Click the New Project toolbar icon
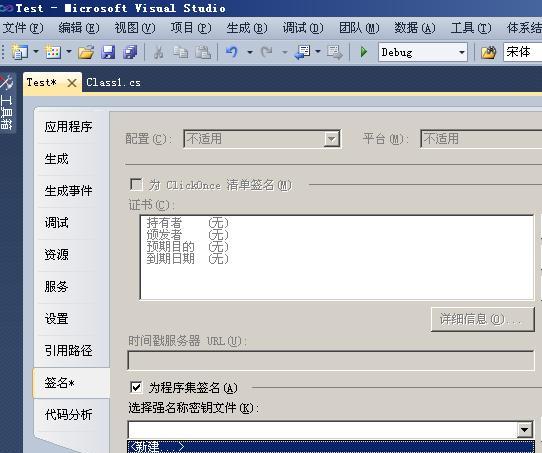 20,52
